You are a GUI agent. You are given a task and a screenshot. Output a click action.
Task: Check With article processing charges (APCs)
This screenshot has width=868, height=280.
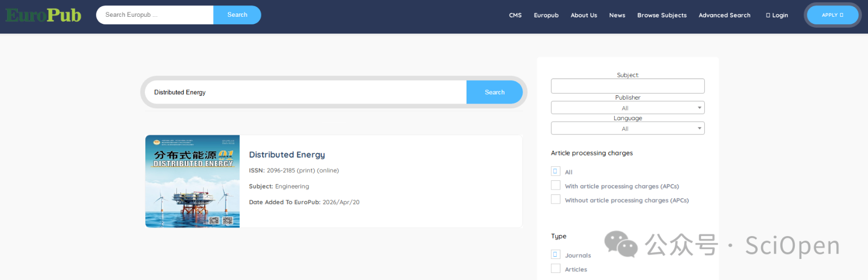point(556,185)
